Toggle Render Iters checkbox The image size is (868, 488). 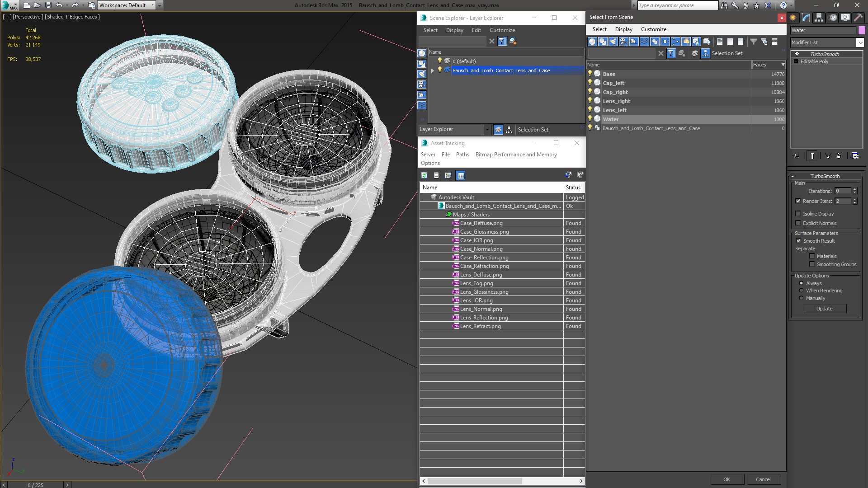pos(798,201)
